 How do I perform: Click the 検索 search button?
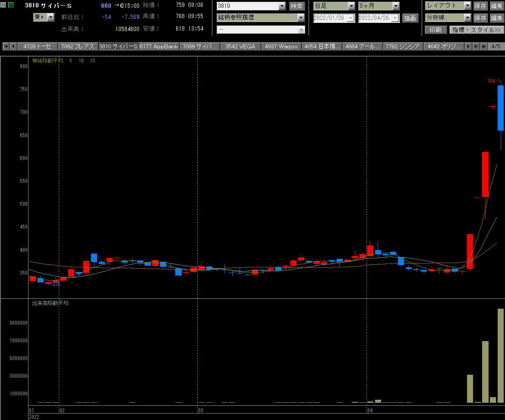pos(296,6)
